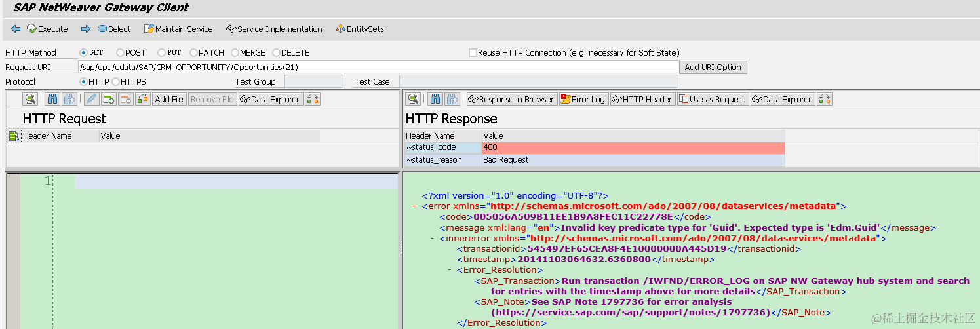Click the ~status_reason header cell
Image resolution: width=980 pixels, height=329 pixels.
[x=442, y=160]
